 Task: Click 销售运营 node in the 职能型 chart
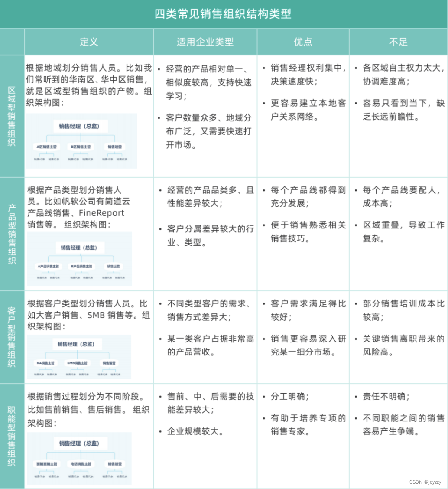115,464
